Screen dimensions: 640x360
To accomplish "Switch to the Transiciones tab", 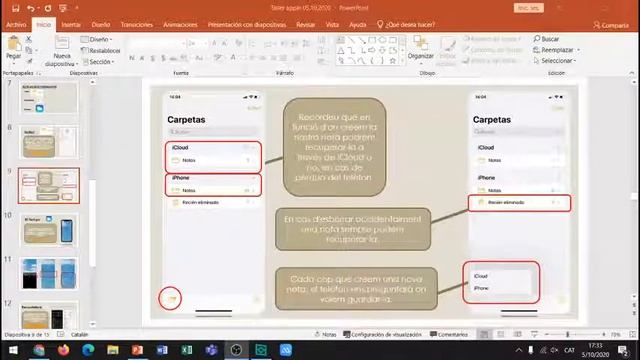I will click(x=137, y=24).
